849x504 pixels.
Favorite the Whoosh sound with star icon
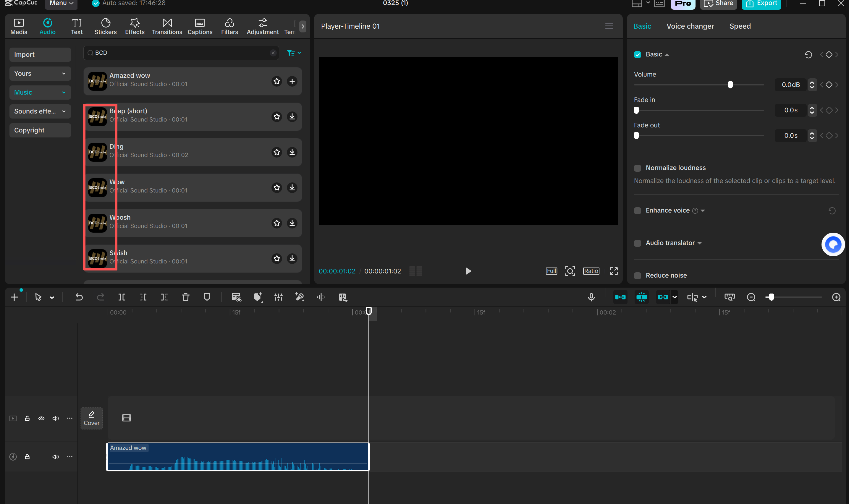coord(276,223)
